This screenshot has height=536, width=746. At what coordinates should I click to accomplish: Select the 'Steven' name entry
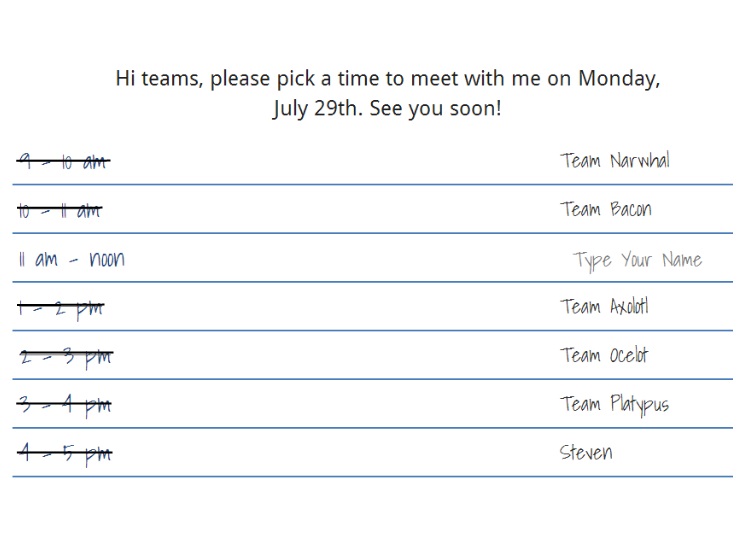586,452
